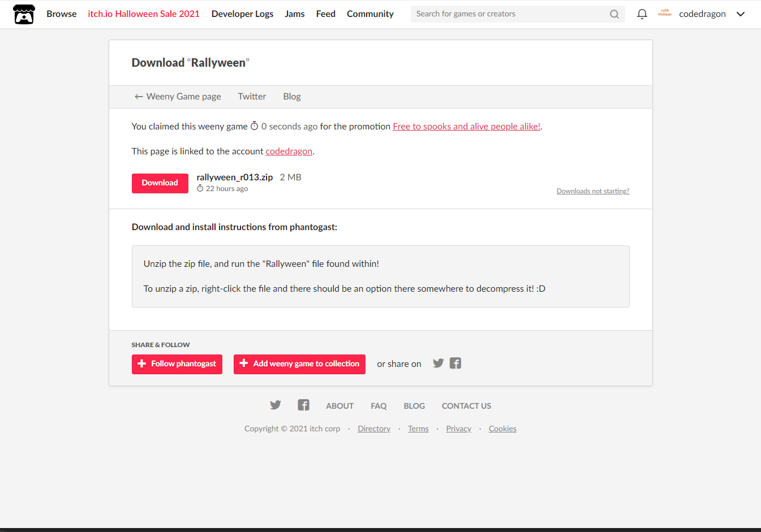Follow phantogast
Image resolution: width=761 pixels, height=532 pixels.
pyautogui.click(x=177, y=364)
